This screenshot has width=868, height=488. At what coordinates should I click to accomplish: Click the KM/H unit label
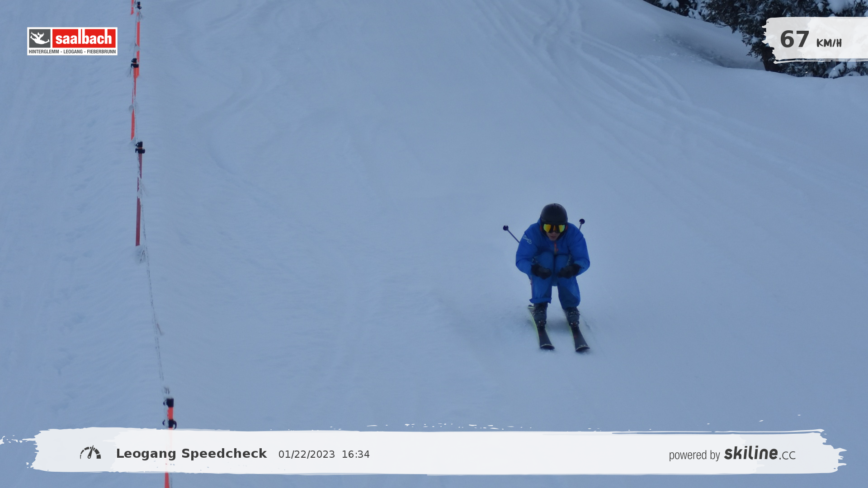click(829, 43)
